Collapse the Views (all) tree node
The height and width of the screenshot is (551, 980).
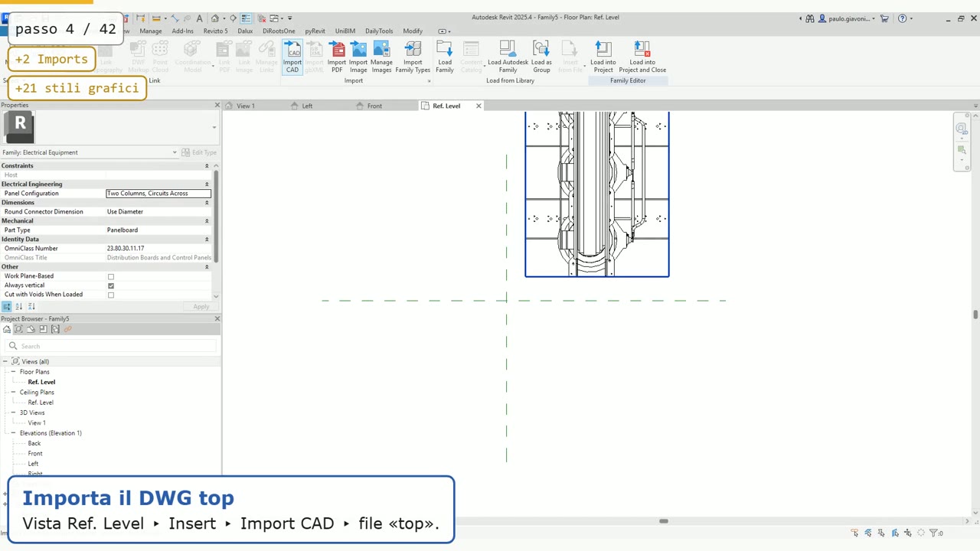coord(5,361)
